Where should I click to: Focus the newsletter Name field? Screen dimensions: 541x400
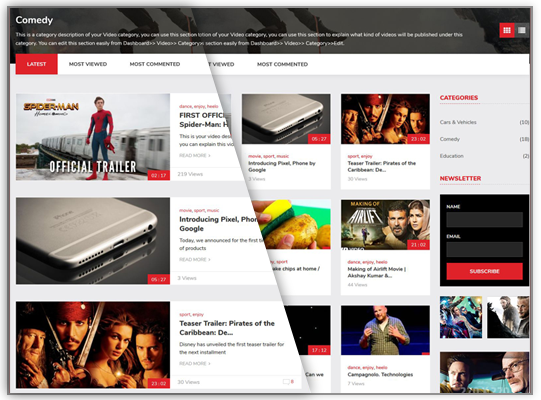pos(484,219)
